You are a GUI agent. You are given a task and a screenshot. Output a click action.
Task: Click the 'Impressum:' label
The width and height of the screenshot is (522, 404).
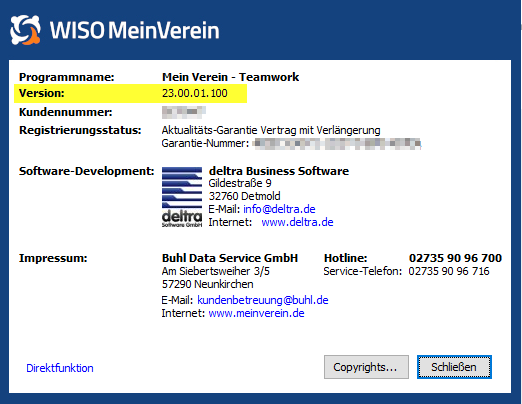53,258
